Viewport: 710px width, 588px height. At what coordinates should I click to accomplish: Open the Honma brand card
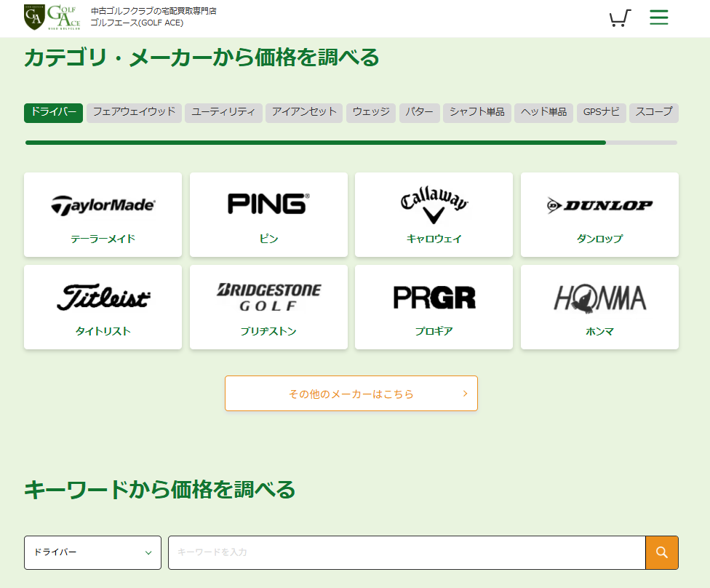tap(599, 307)
